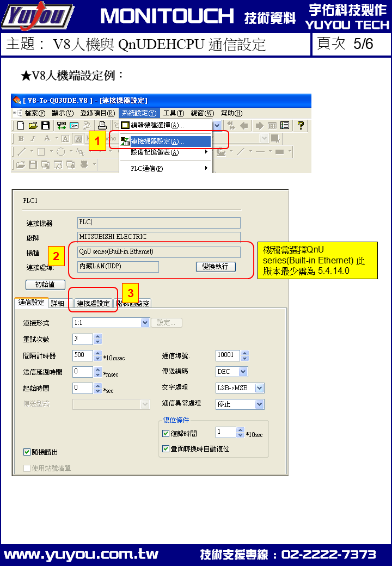
Task: Click the SIM simulator toolbar icon
Action: click(74, 126)
